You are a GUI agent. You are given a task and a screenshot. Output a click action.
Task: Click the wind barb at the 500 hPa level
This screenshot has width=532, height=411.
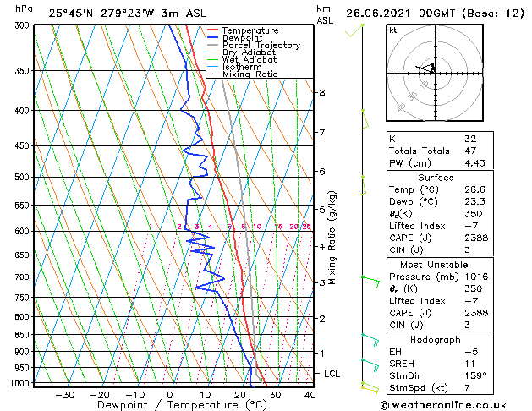(x=363, y=185)
